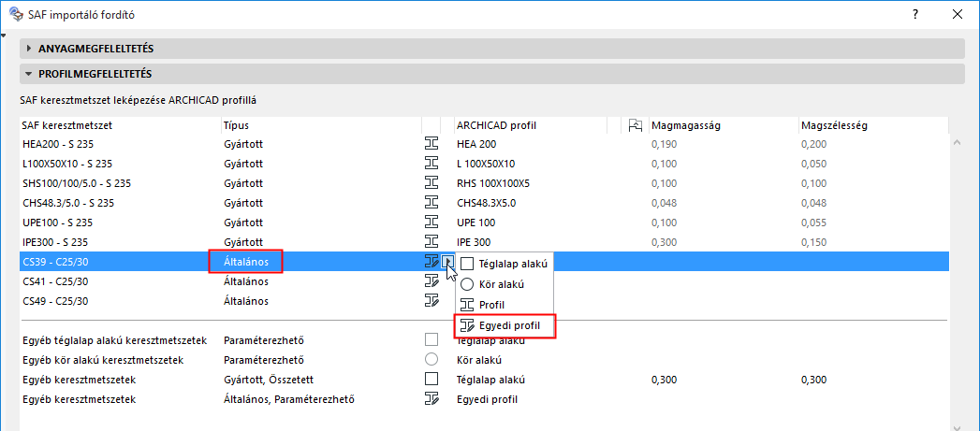Click the CHS48.3X5.0 profile cell

[x=487, y=202]
